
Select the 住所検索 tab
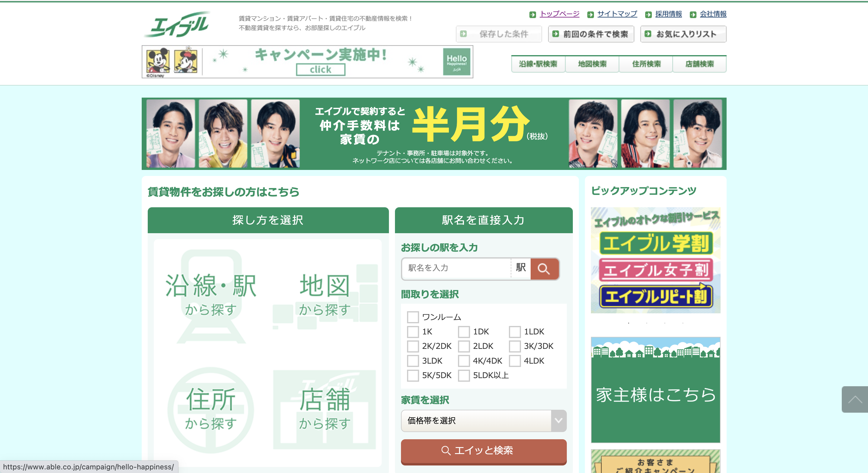(x=646, y=64)
